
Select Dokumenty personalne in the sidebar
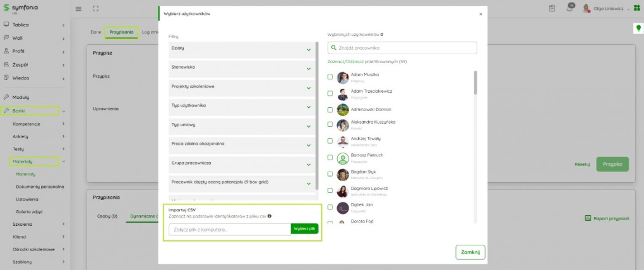40,187
